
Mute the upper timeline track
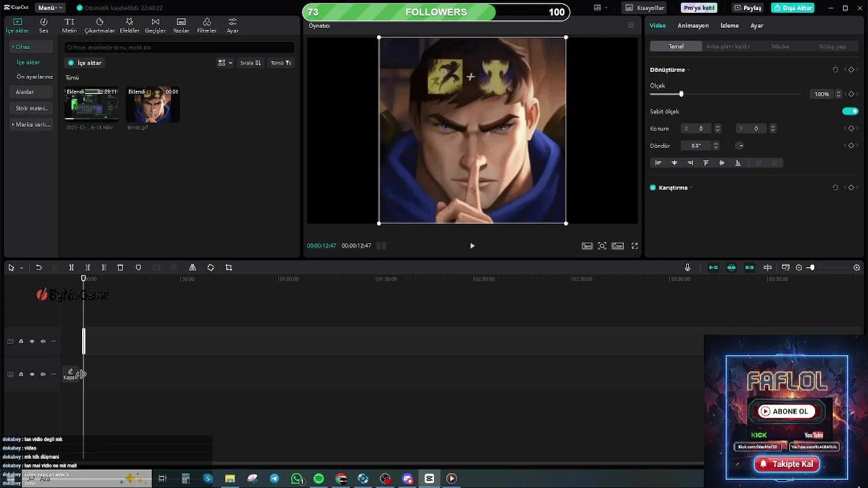pos(43,342)
